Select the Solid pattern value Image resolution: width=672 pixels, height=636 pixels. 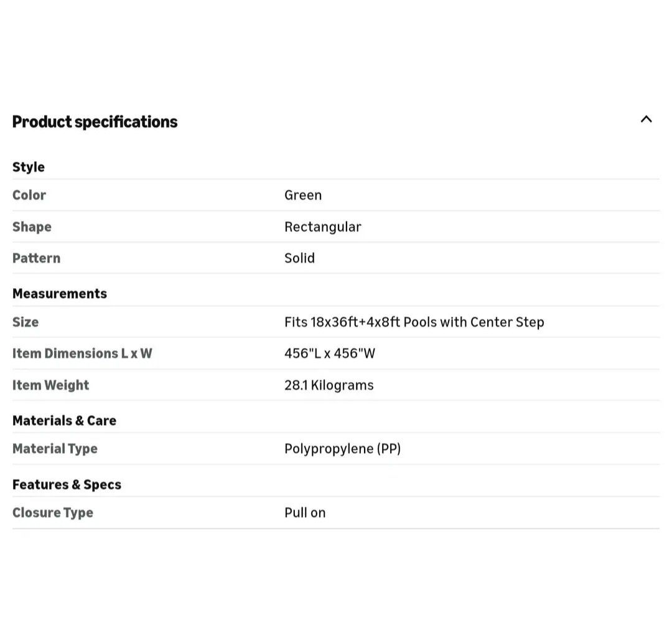[299, 258]
